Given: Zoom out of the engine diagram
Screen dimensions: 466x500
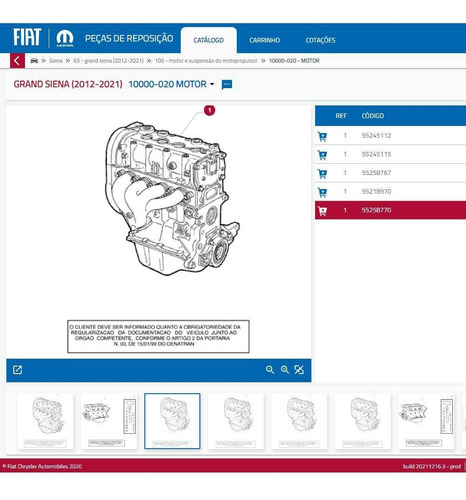Looking at the screenshot, I should click(x=270, y=370).
